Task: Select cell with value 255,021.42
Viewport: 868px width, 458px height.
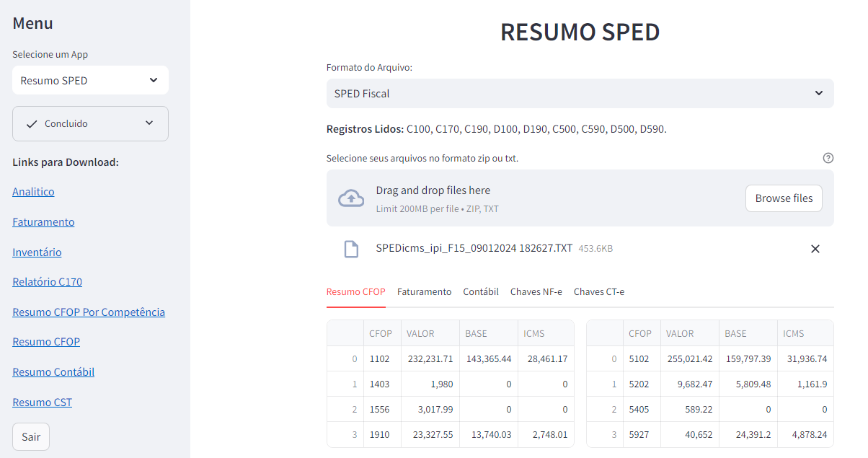Action: (x=690, y=358)
